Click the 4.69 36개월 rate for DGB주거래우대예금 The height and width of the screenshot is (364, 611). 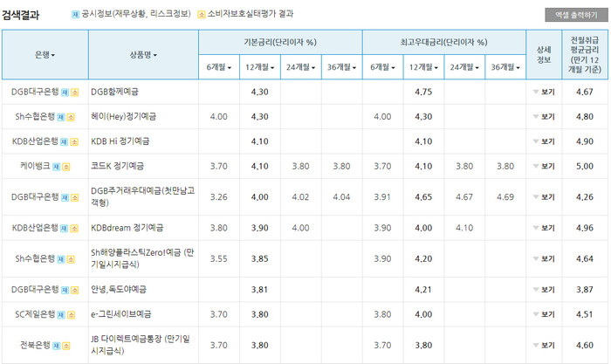click(505, 197)
